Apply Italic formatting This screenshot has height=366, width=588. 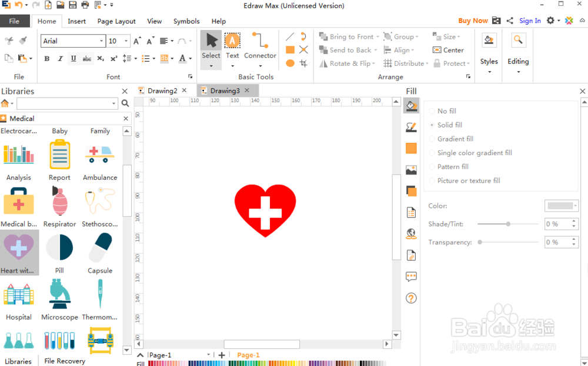[60, 59]
